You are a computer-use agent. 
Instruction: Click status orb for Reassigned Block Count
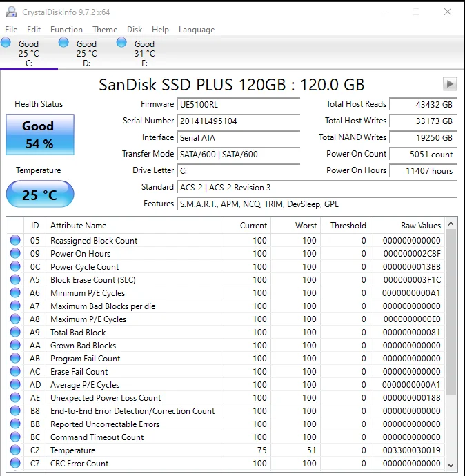pyautogui.click(x=15, y=241)
